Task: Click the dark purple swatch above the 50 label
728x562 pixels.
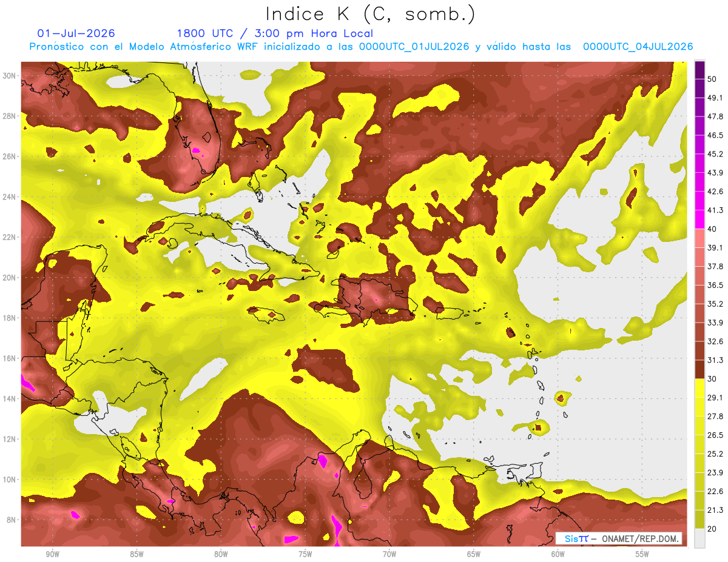Action: 699,70
